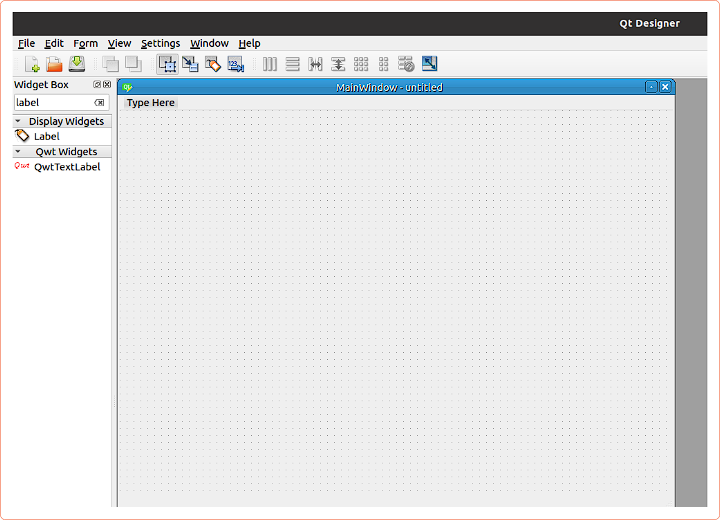Switch to Edit Signals/Slots mode
The height and width of the screenshot is (520, 720).
click(190, 64)
